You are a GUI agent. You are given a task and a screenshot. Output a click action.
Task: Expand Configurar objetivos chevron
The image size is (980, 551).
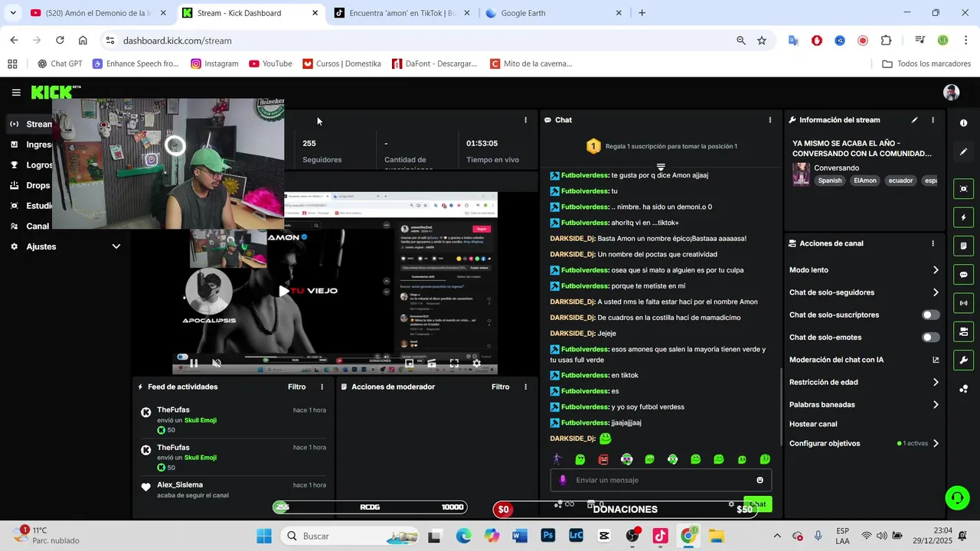936,444
